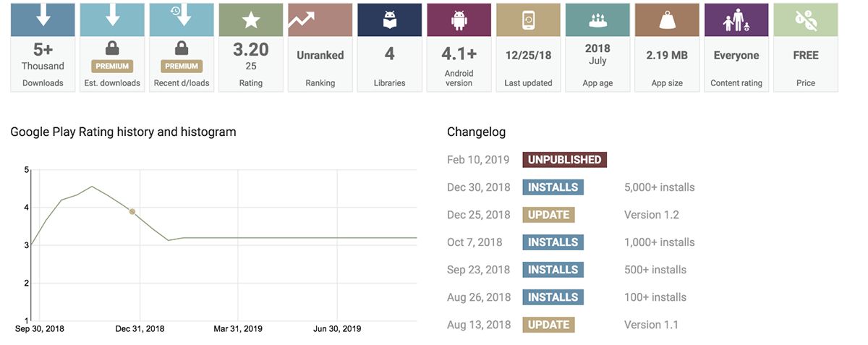Click the Dec 25, 2018 UPDATE label

(x=548, y=215)
